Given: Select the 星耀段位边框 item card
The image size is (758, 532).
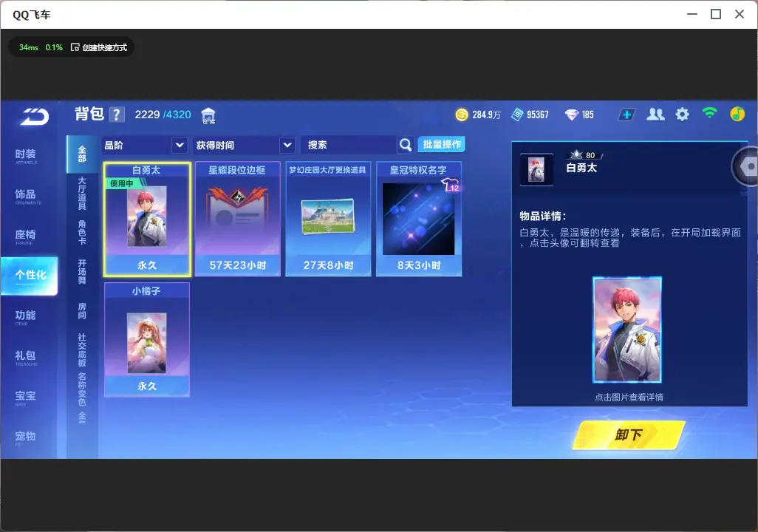Looking at the screenshot, I should (237, 219).
